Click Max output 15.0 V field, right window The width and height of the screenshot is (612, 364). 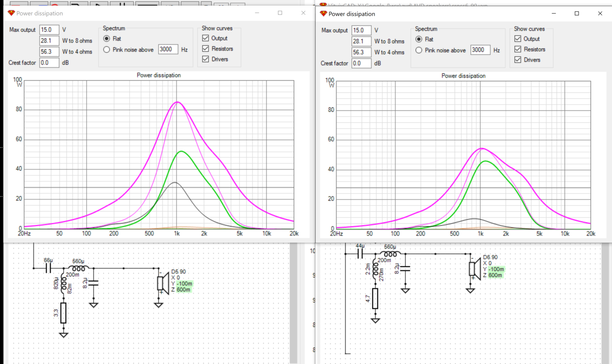coord(361,30)
